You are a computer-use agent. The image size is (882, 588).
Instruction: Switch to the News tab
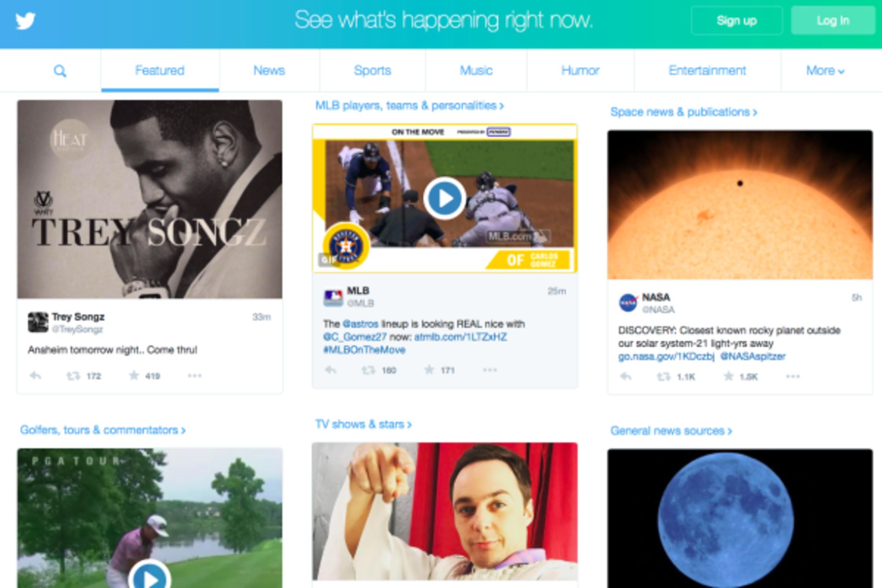point(269,71)
